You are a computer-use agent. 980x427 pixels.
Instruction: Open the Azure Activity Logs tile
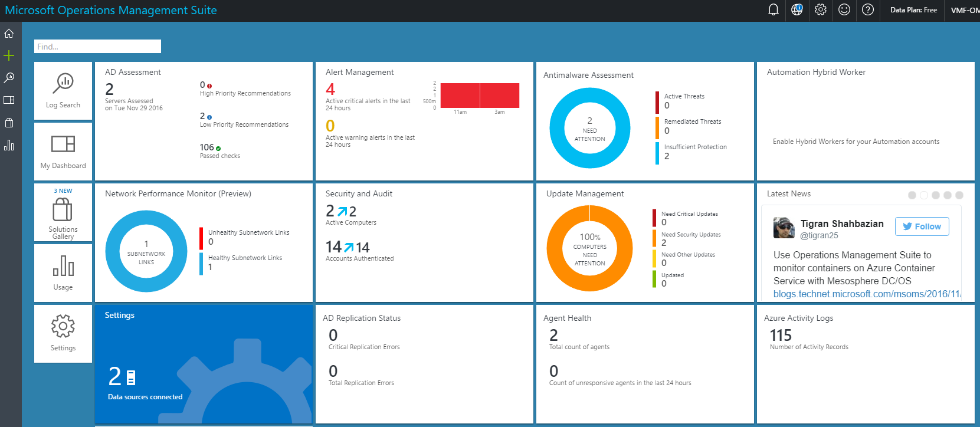tap(865, 364)
